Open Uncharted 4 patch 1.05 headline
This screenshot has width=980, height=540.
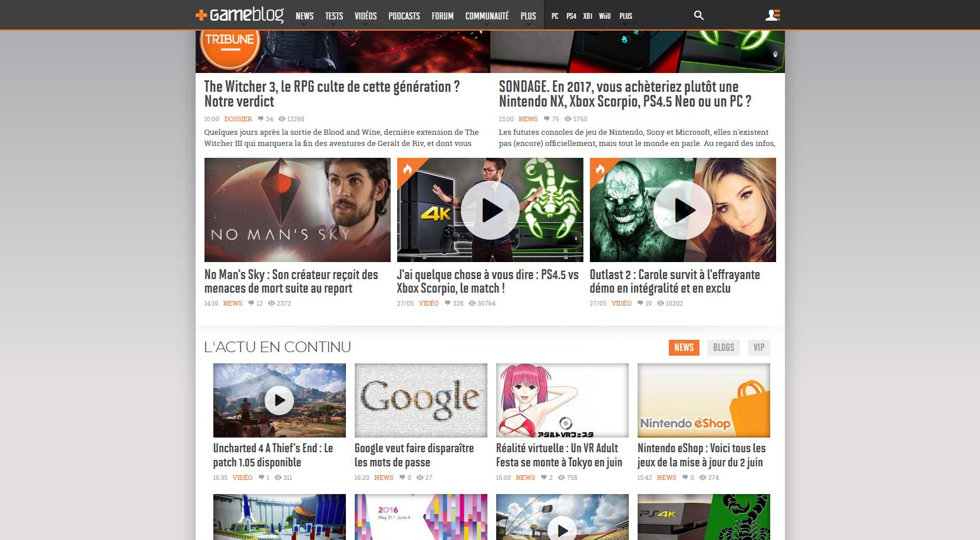coord(273,455)
